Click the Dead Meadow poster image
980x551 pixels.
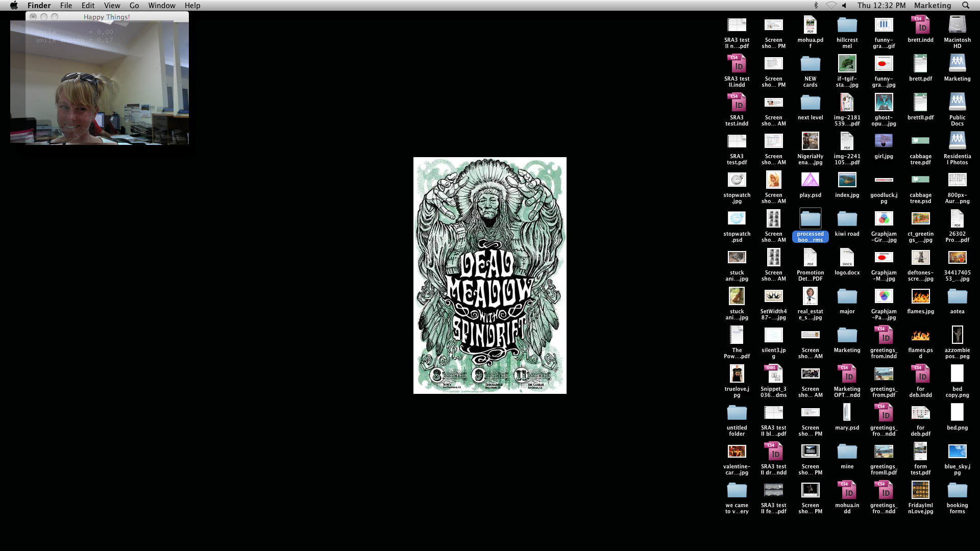(489, 275)
